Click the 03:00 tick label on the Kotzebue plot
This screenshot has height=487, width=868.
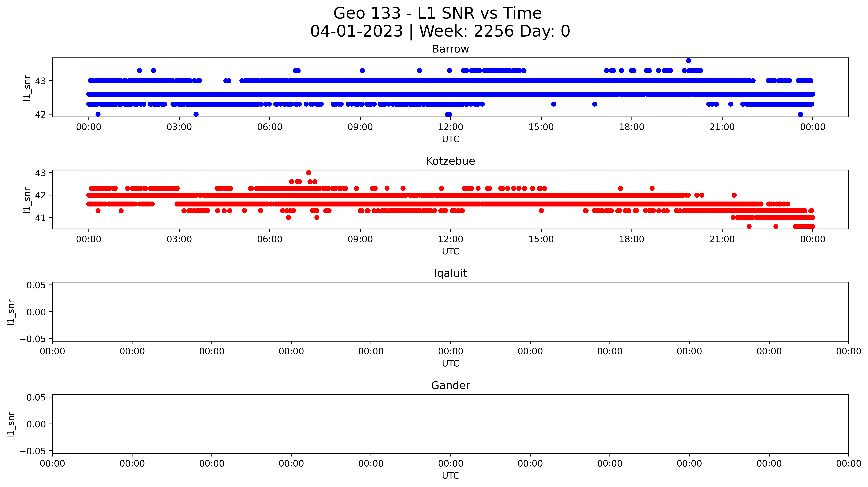point(179,240)
